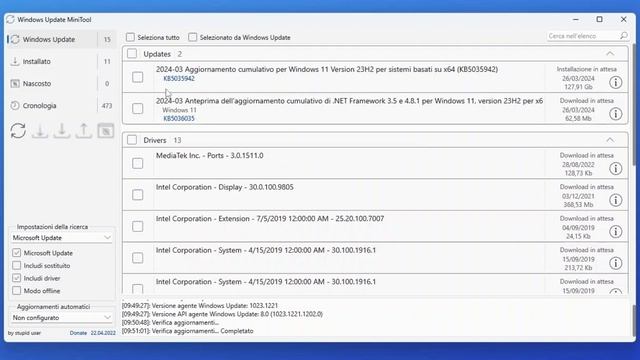Minimize the Windows Update MiniTool window
The image size is (640, 360).
coord(576,19)
